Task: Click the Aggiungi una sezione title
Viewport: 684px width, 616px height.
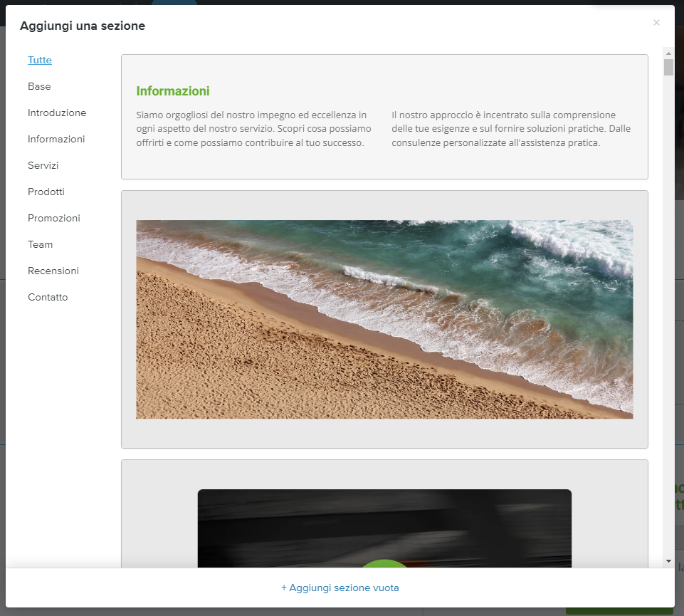Action: point(83,26)
